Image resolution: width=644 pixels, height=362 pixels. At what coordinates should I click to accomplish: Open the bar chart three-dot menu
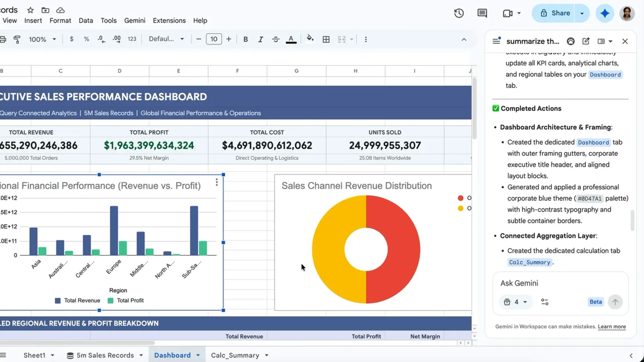click(x=217, y=182)
